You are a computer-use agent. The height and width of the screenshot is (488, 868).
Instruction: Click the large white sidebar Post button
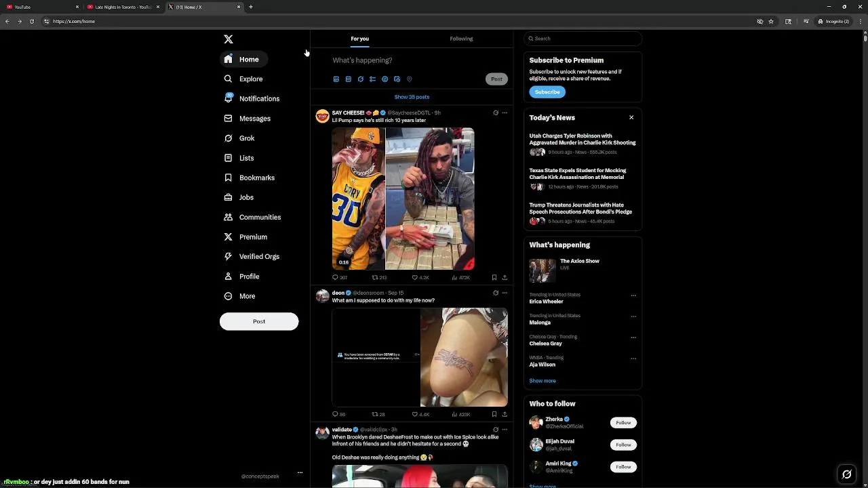259,321
